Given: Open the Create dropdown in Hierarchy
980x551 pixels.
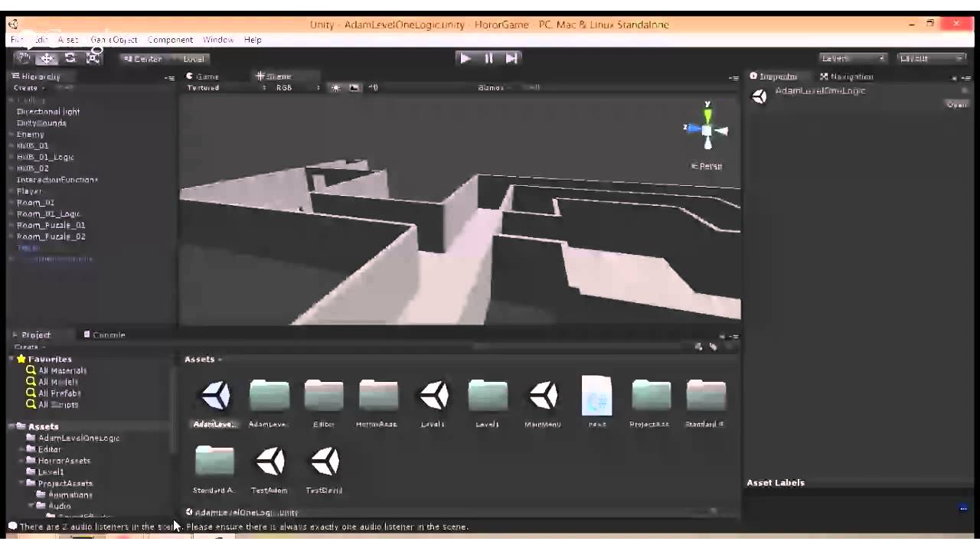Looking at the screenshot, I should pos(28,88).
